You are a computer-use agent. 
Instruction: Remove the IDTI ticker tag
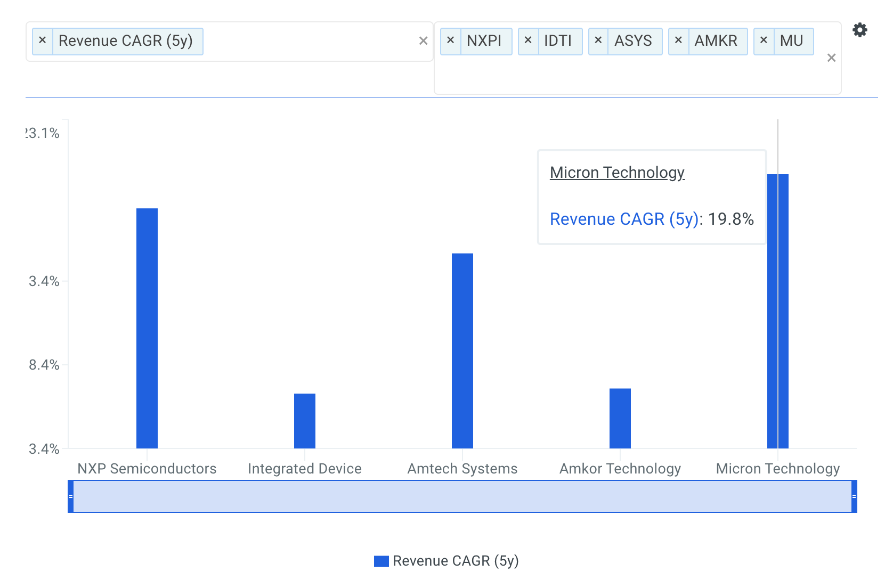(x=528, y=40)
